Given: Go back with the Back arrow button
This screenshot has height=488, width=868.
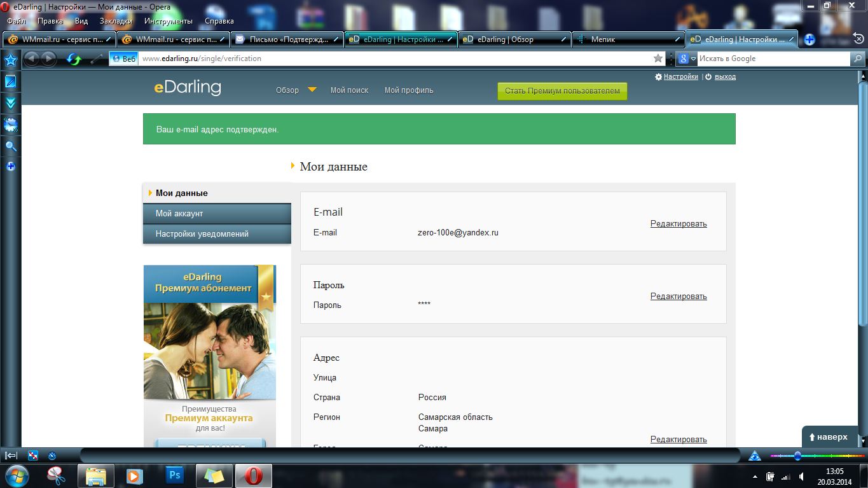Looking at the screenshot, I should tap(31, 59).
